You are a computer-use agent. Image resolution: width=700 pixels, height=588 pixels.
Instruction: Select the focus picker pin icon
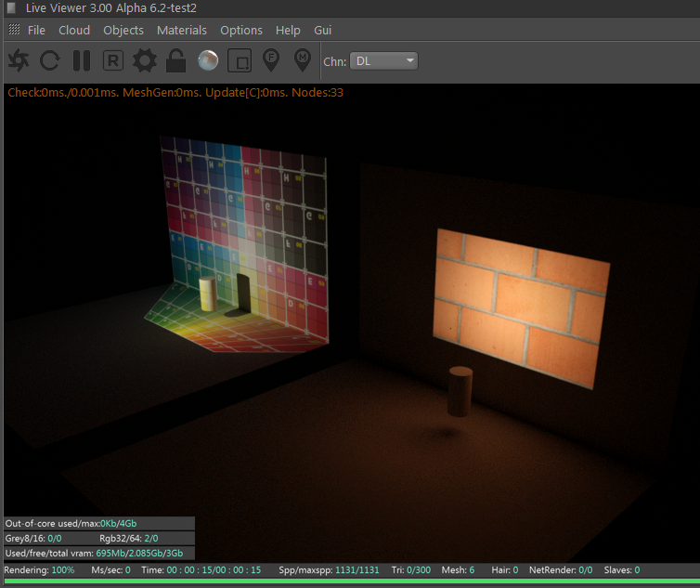(271, 61)
